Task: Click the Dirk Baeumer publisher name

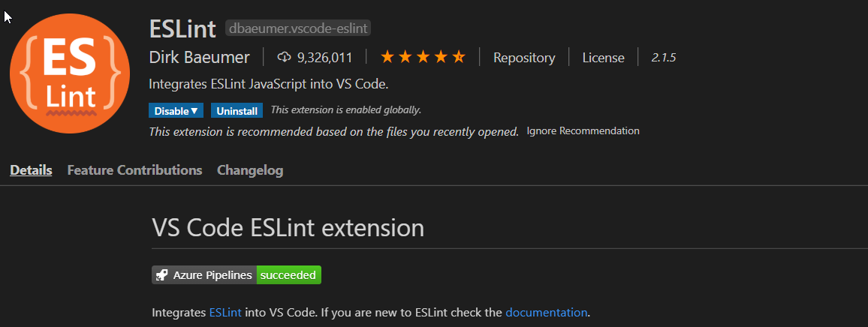Action: click(199, 58)
